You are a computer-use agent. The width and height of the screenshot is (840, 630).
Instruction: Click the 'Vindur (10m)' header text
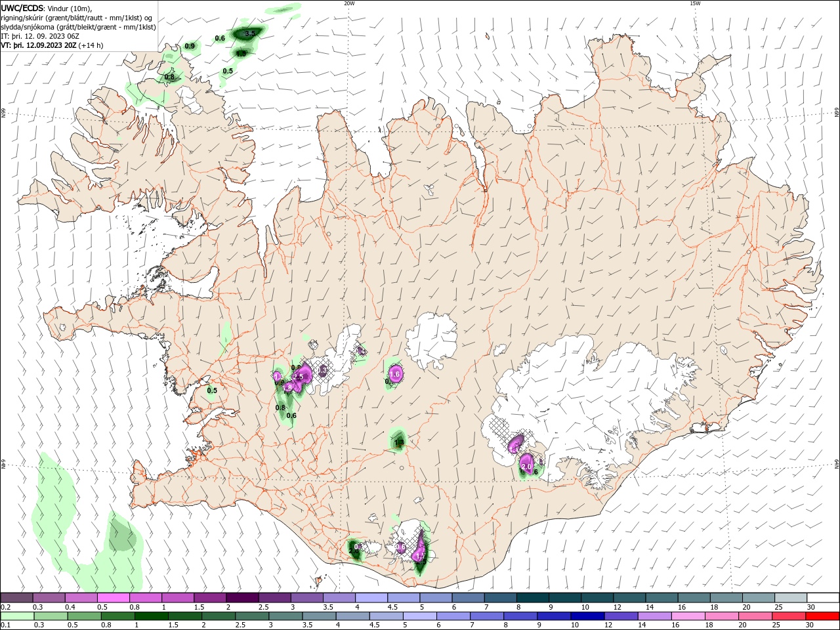69,9
